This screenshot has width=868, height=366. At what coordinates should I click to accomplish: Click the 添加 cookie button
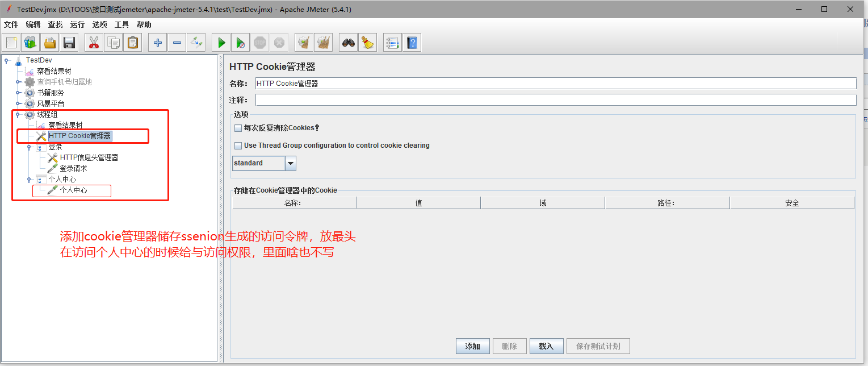click(x=473, y=346)
